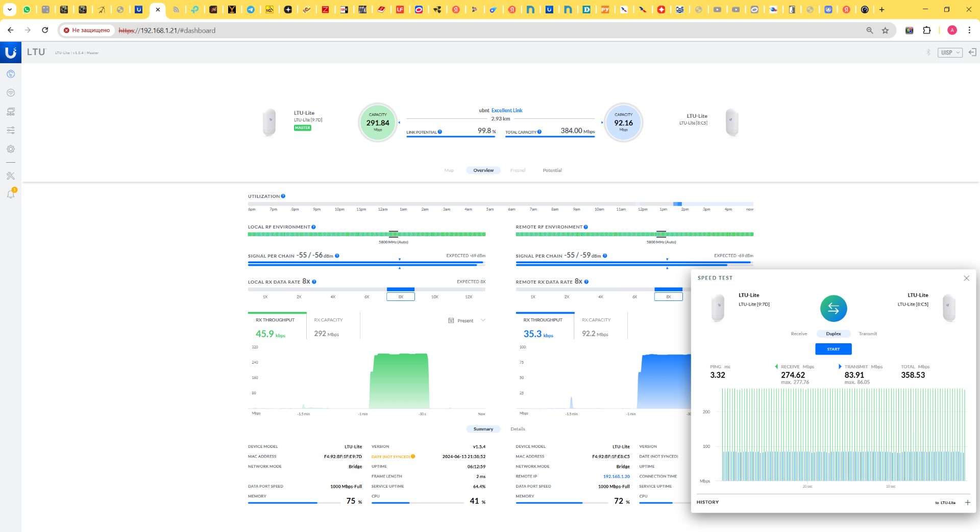This screenshot has width=980, height=532.
Task: Open UISP dropdown in header
Action: (x=950, y=53)
